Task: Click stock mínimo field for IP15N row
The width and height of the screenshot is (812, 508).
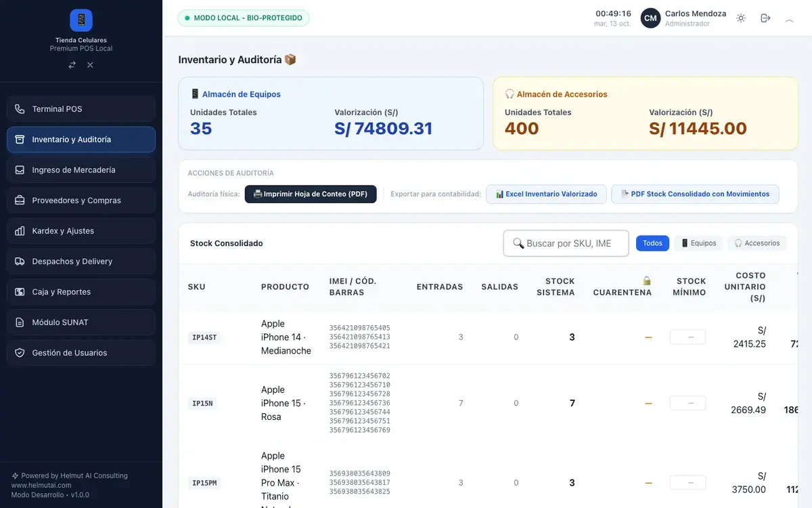Action: (687, 403)
